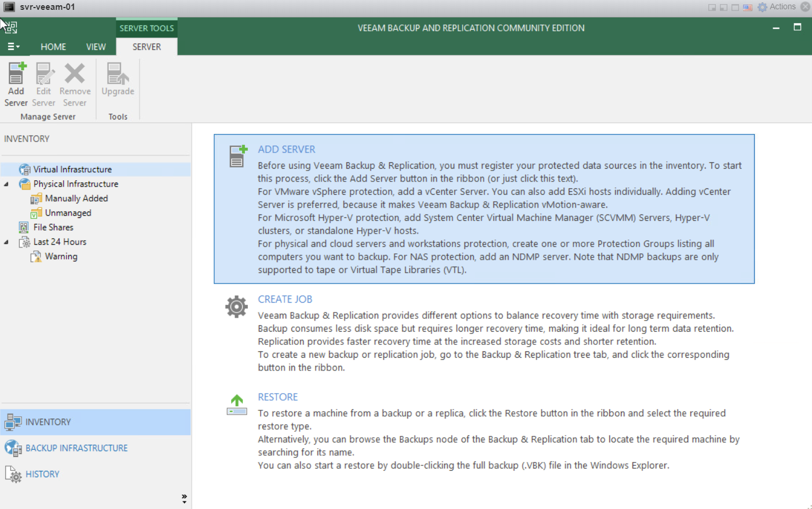Click the Last 24 Hours icon
The height and width of the screenshot is (509, 812).
24,242
